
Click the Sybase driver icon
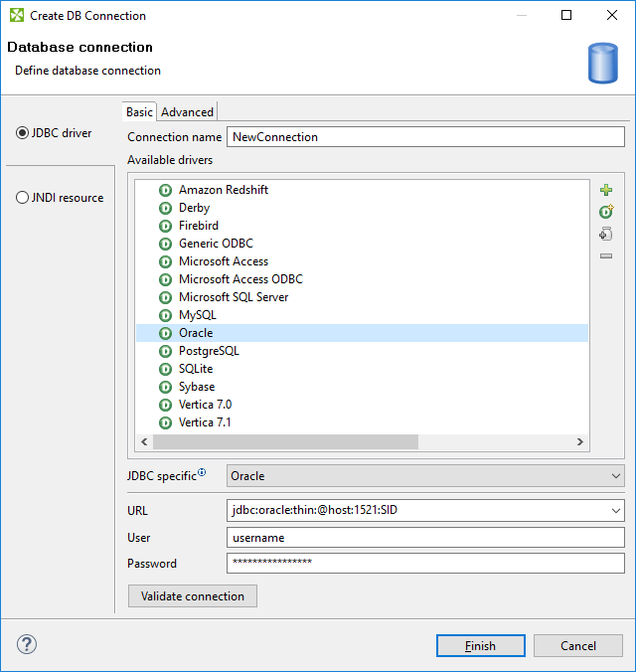click(x=165, y=387)
